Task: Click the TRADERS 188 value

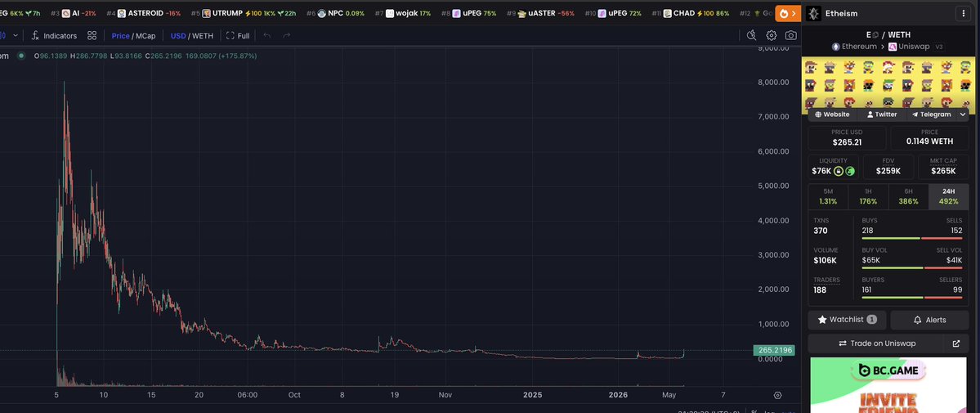Action: pyautogui.click(x=820, y=290)
